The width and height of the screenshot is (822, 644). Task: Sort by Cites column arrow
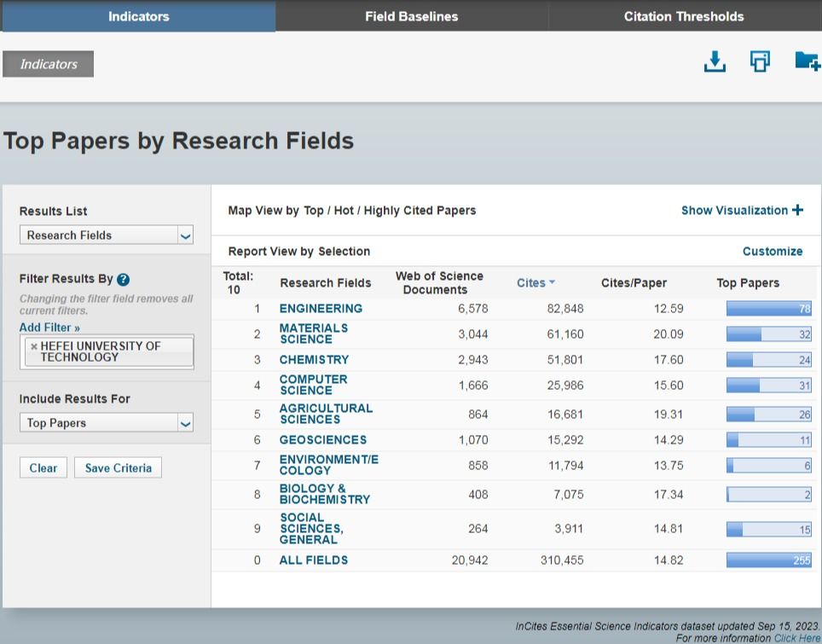coord(552,282)
